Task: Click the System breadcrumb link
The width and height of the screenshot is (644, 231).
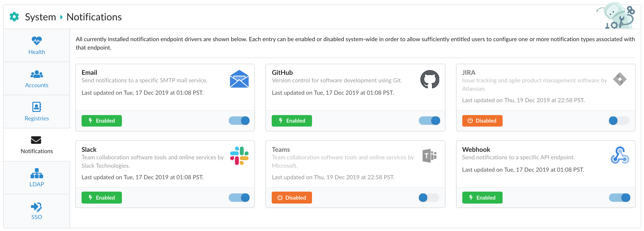Action: point(40,17)
